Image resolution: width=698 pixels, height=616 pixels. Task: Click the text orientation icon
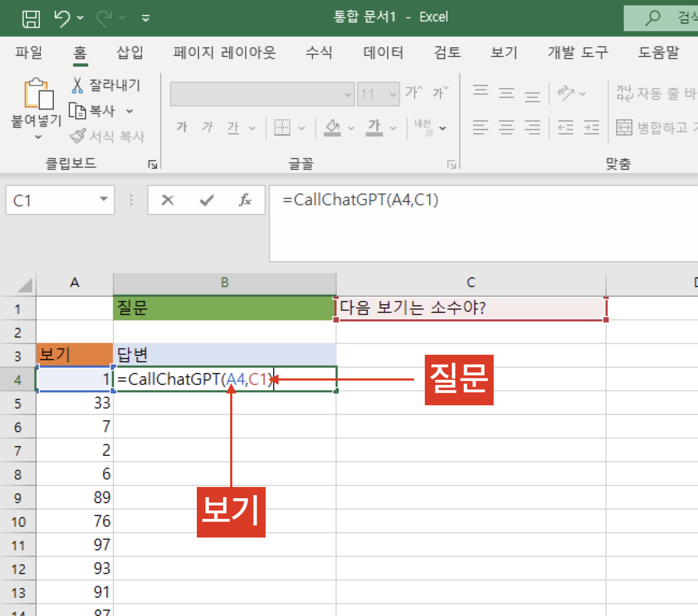[x=565, y=92]
